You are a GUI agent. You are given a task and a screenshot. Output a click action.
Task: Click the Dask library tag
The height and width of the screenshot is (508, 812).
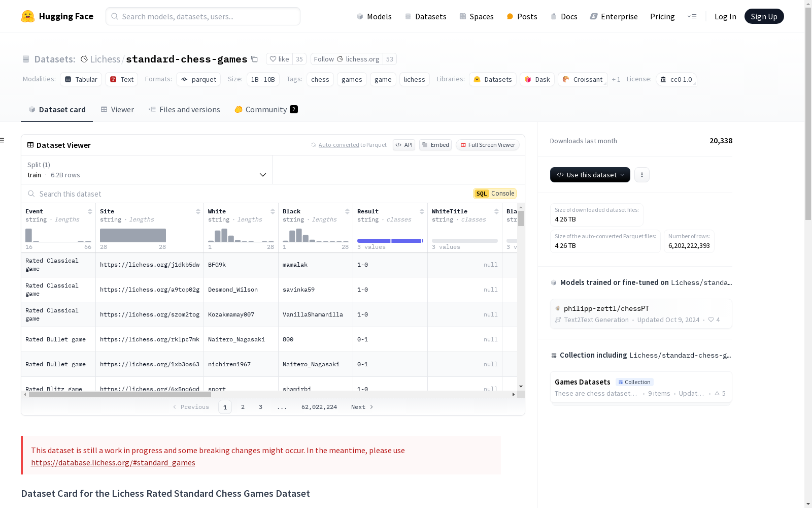point(537,79)
